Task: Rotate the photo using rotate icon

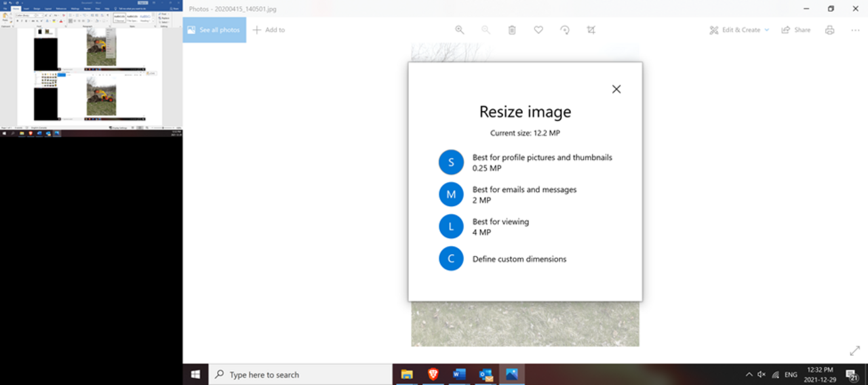Action: coord(564,30)
